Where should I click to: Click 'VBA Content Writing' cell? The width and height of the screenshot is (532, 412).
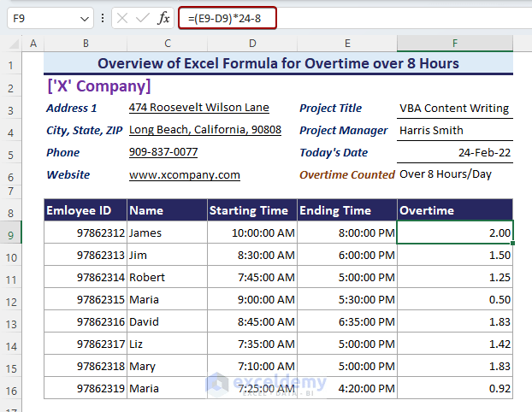[x=455, y=109]
